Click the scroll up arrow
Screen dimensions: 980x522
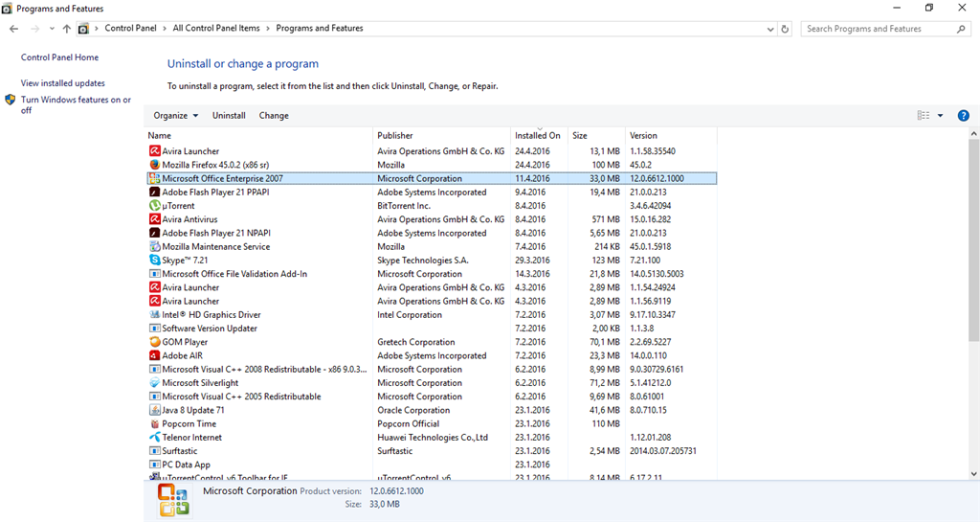973,134
